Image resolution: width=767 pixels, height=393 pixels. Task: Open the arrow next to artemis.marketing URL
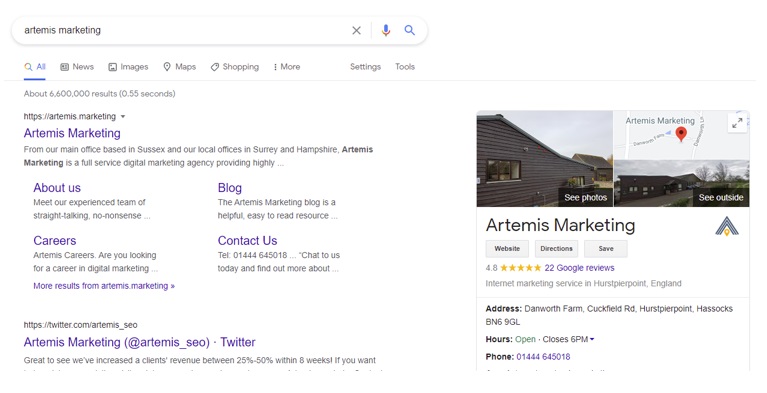pyautogui.click(x=123, y=116)
